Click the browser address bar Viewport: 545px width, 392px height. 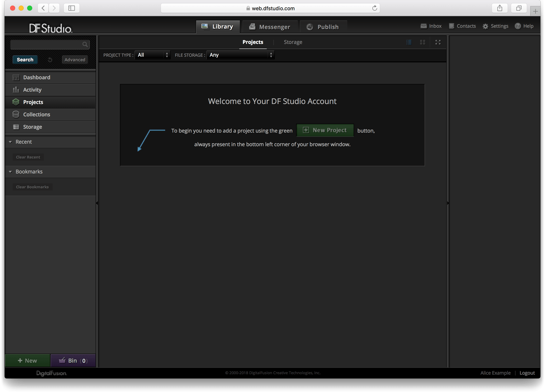[x=270, y=8]
